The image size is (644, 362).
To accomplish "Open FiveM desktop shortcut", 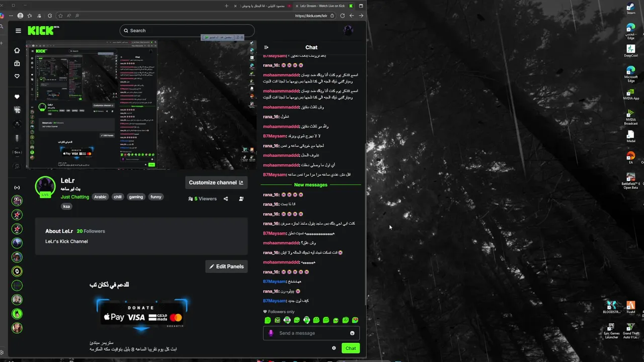I will (631, 307).
